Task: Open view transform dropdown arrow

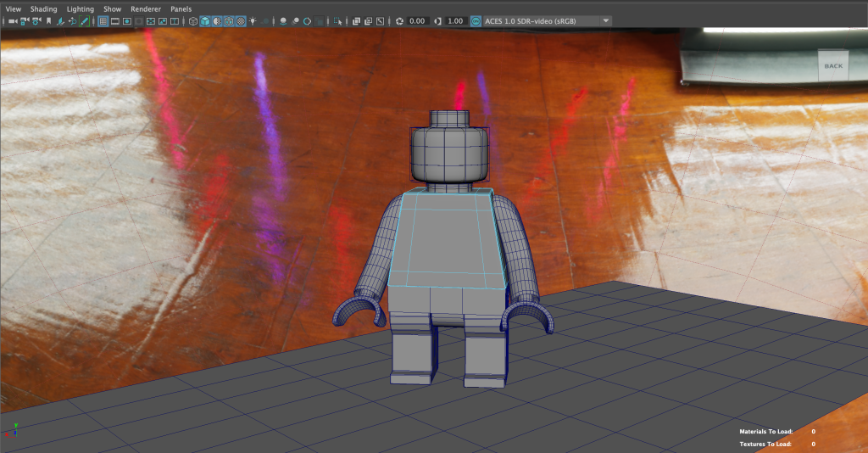Action: [605, 21]
